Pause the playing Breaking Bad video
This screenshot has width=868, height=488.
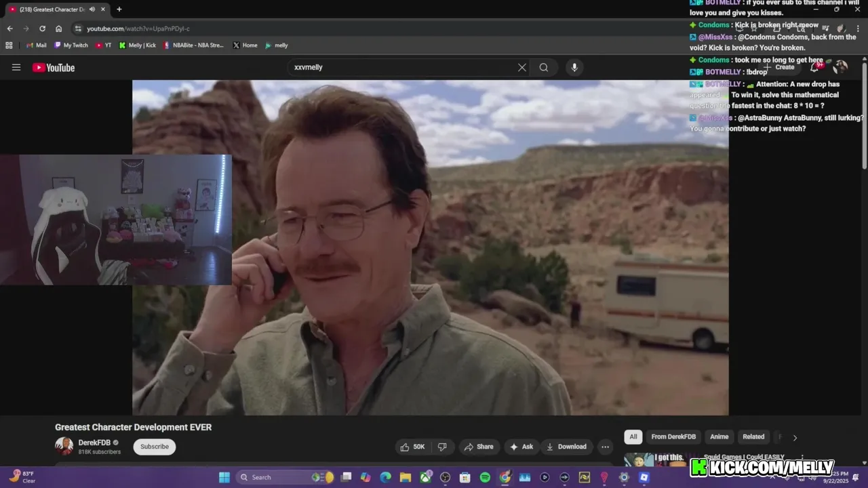(430, 247)
